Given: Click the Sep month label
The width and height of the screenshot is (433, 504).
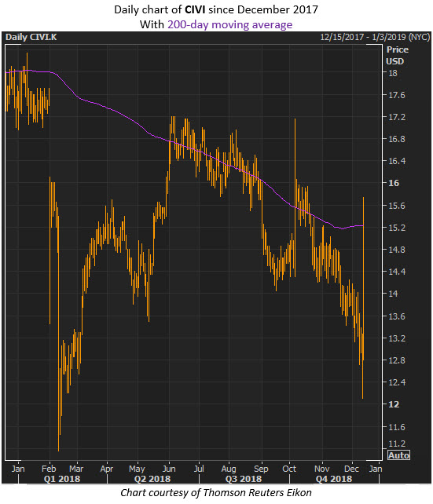Looking at the screenshot, I should [261, 469].
